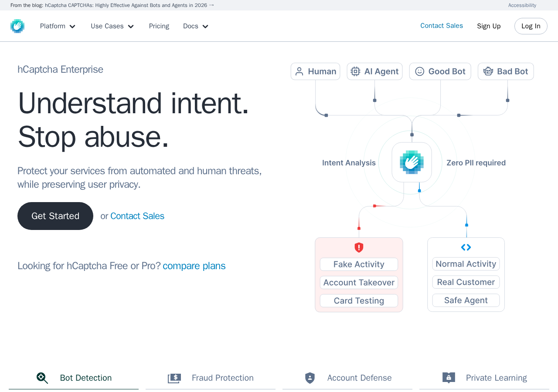Click the Fake Activity label
Image resolution: width=558 pixels, height=392 pixels.
(x=359, y=264)
